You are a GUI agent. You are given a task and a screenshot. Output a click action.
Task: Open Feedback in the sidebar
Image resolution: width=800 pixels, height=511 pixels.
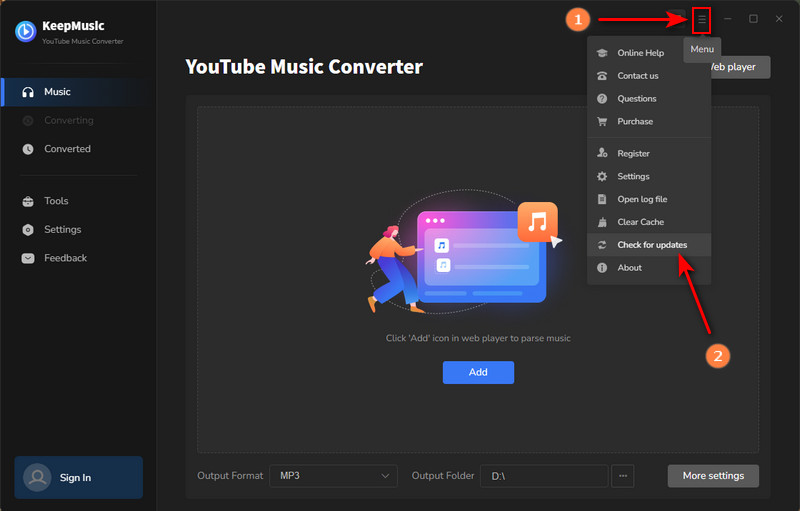(77, 259)
